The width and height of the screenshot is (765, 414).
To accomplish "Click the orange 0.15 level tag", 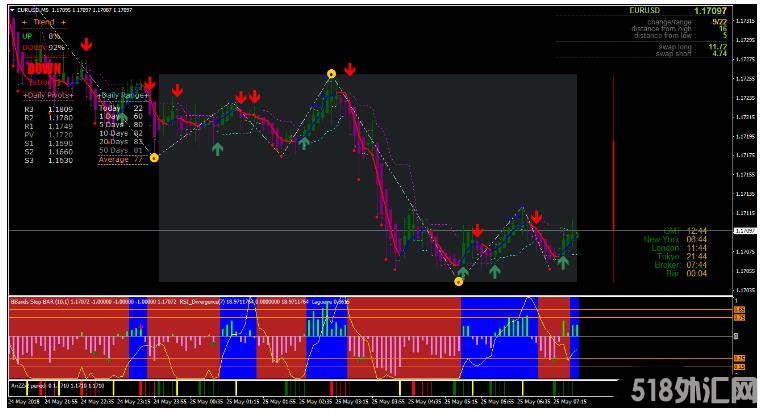I will (x=739, y=367).
